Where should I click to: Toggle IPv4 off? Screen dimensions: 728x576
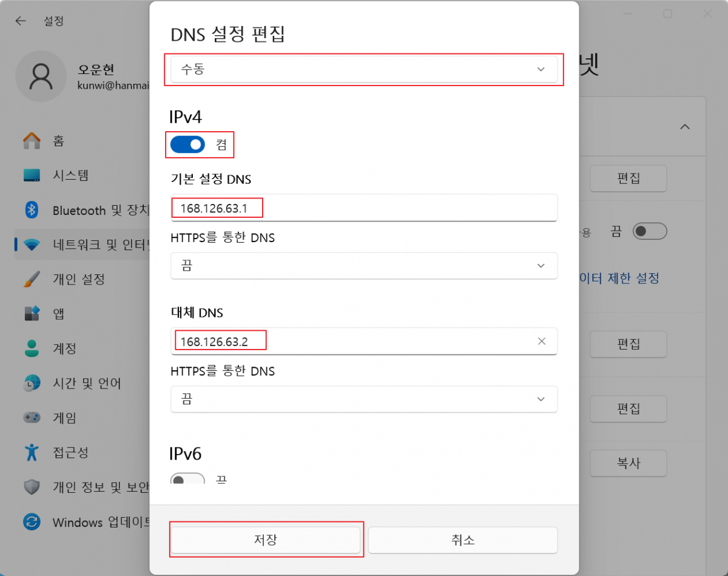(x=188, y=144)
